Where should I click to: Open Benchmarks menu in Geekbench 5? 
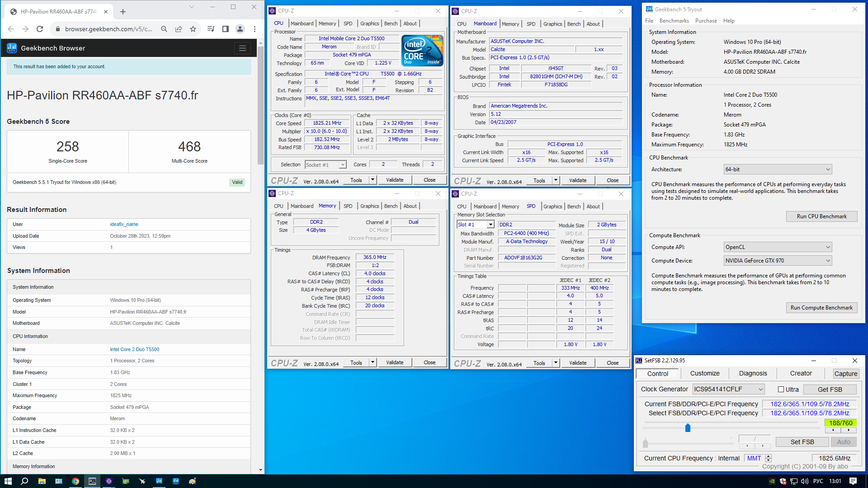click(674, 21)
